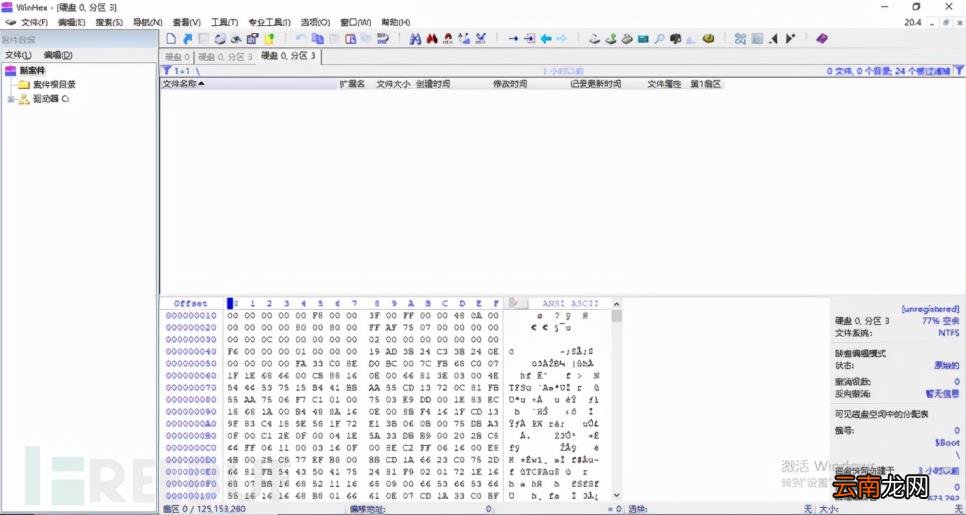Click the $Boot entry in info panel
Screen dimensions: 966x515
[x=947, y=442]
